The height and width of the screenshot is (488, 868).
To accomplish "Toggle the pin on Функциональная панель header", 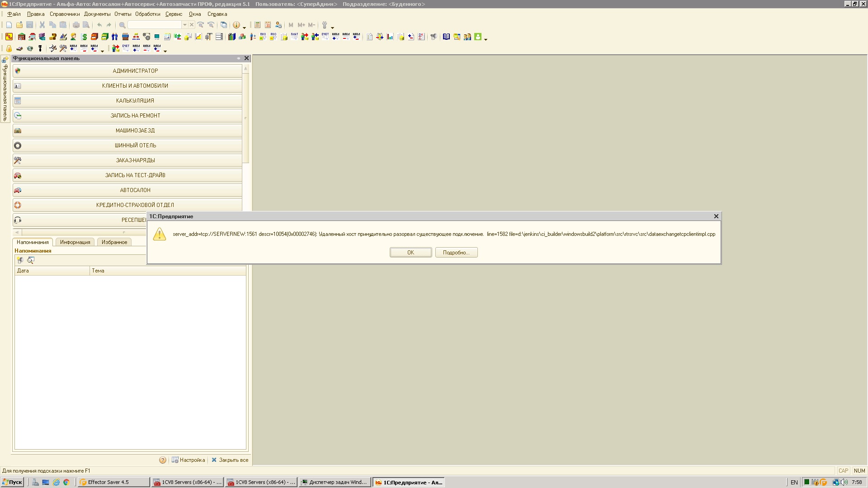I will click(239, 58).
